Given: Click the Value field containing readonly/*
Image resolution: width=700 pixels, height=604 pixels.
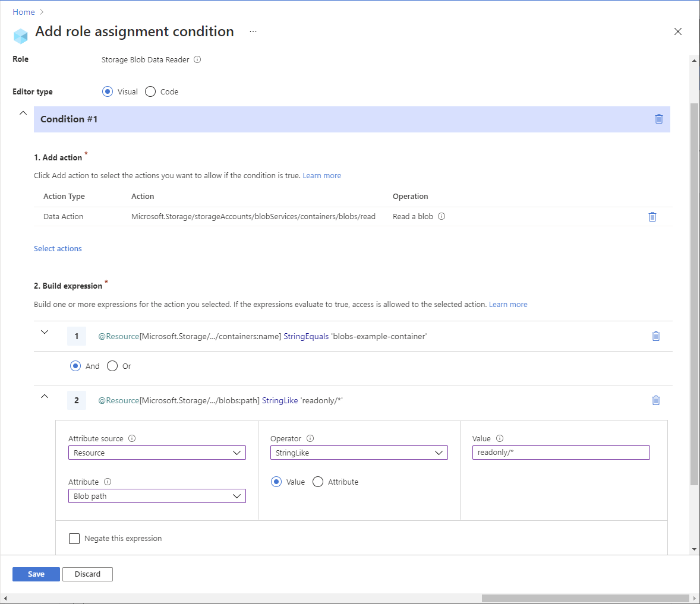Looking at the screenshot, I should pos(561,452).
